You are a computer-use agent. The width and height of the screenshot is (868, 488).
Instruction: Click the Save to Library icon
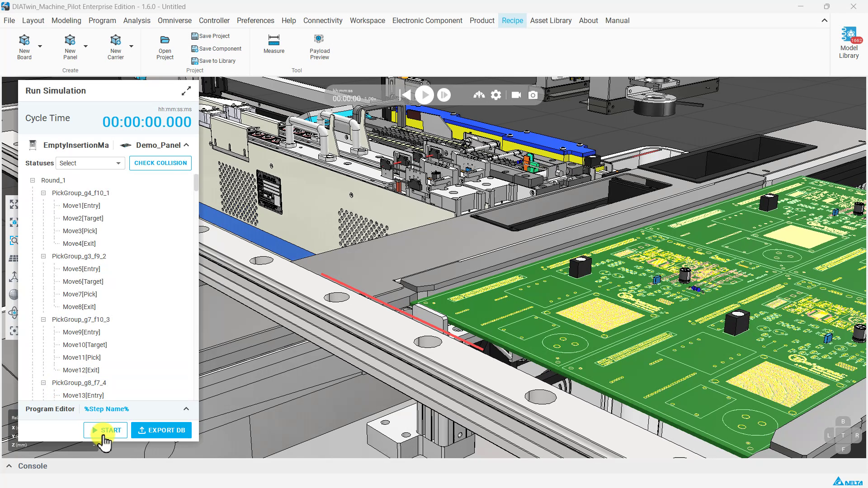[194, 61]
